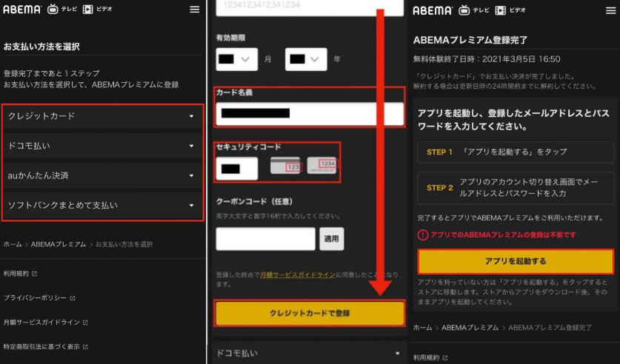620x364 pixels.
Task: Open テレビ in right panel header
Action: click(x=473, y=10)
